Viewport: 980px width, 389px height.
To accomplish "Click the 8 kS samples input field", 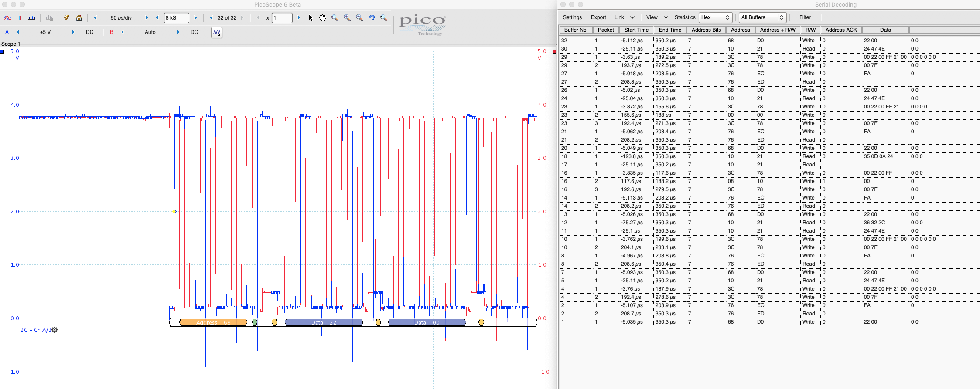I will (x=177, y=18).
